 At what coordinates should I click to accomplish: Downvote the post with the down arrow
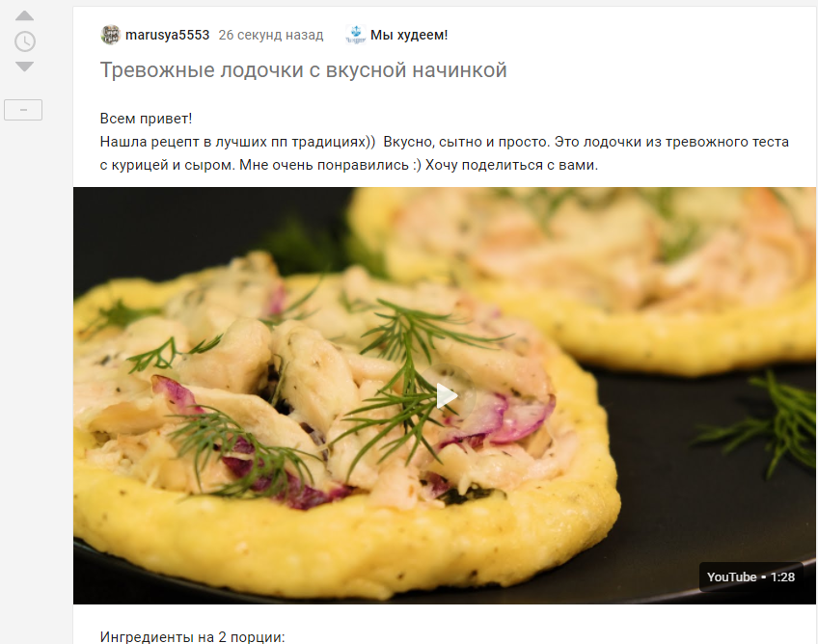pos(24,67)
